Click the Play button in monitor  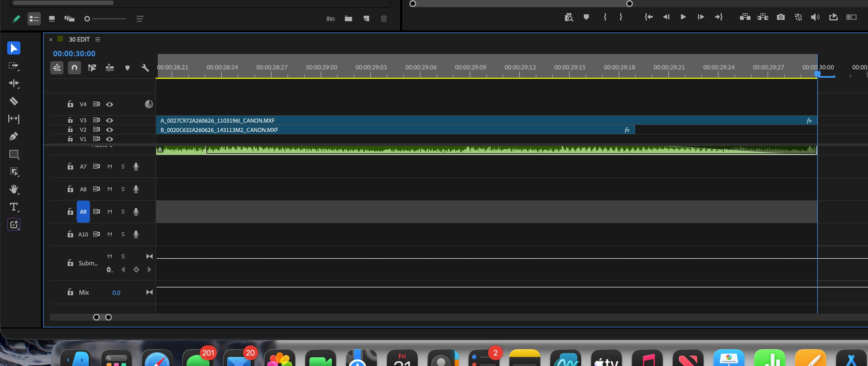[x=683, y=17]
